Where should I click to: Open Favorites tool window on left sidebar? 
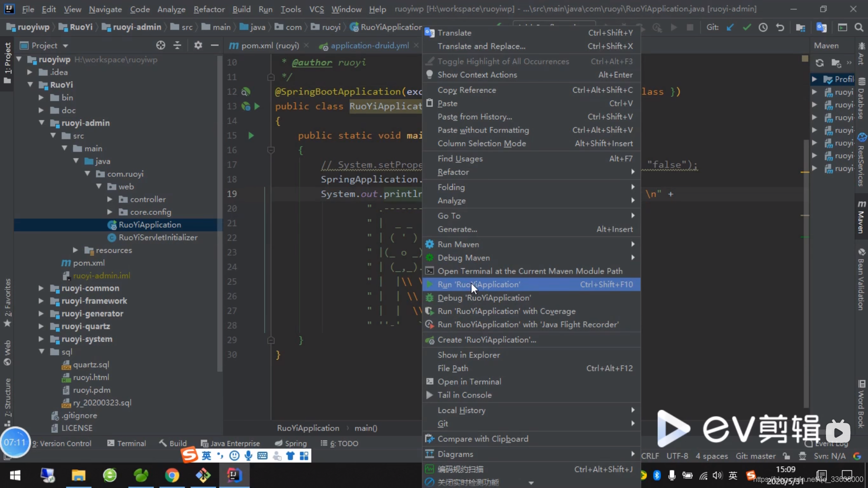tap(8, 302)
